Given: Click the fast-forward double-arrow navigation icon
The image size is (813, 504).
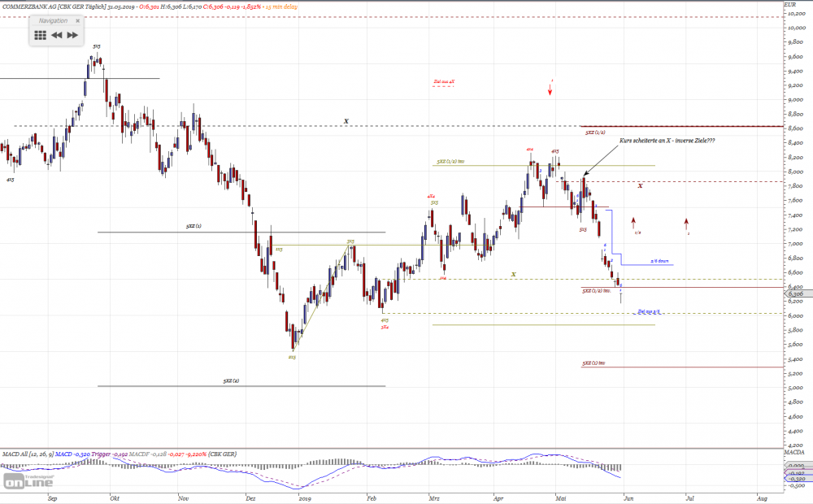Looking at the screenshot, I should pyautogui.click(x=72, y=35).
